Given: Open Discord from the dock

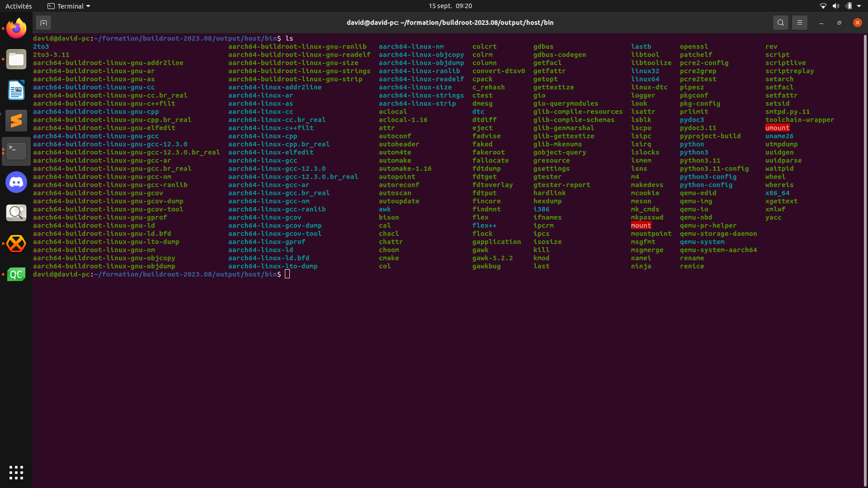Looking at the screenshot, I should click(x=16, y=182).
